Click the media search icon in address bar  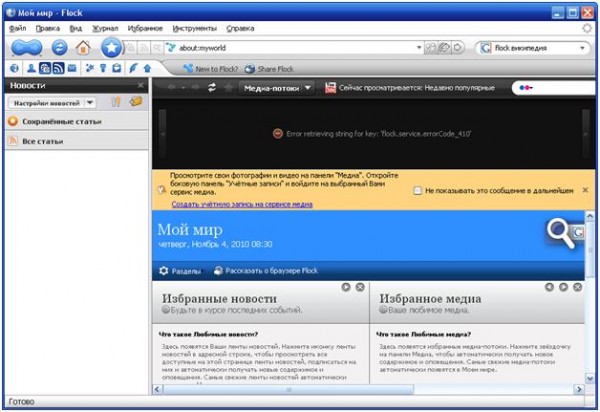point(157,48)
